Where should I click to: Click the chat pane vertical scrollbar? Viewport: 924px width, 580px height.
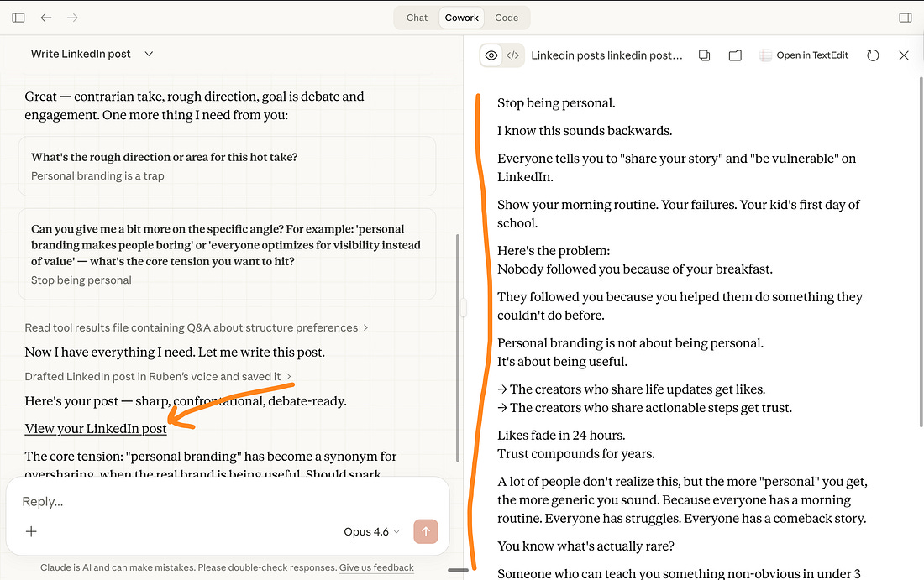pos(458,347)
